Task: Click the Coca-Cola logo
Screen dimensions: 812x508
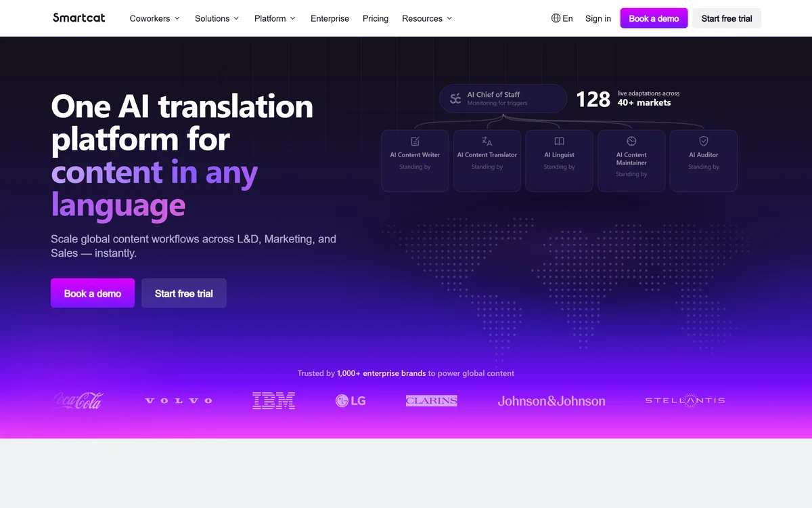Action: [x=78, y=401]
